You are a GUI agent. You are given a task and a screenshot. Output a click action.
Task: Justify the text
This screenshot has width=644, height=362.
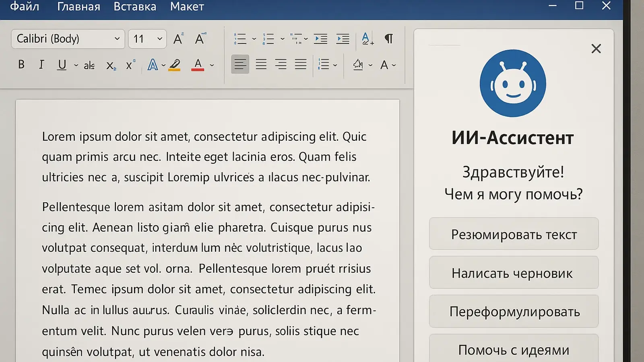(x=301, y=64)
